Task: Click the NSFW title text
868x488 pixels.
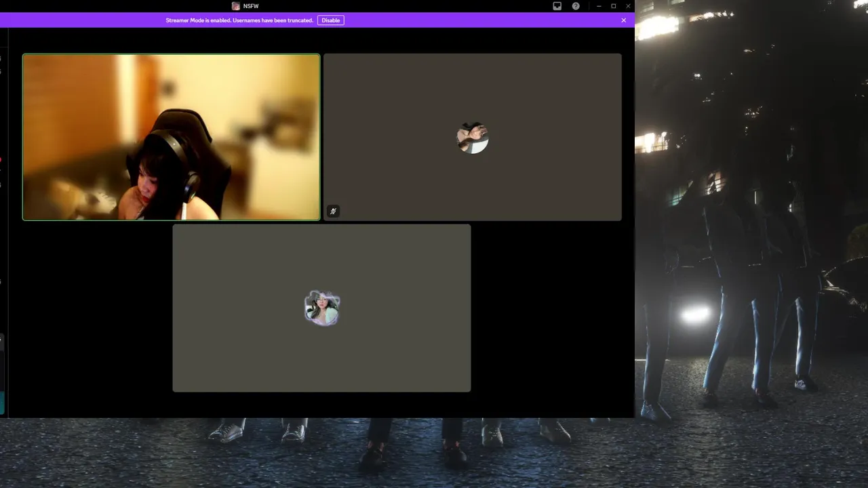Action: coord(251,6)
